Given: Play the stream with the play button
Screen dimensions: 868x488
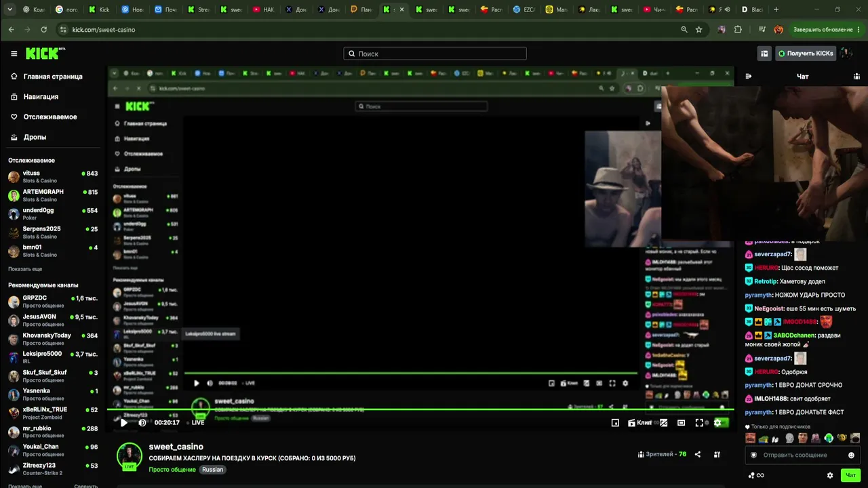Looking at the screenshot, I should (x=123, y=422).
